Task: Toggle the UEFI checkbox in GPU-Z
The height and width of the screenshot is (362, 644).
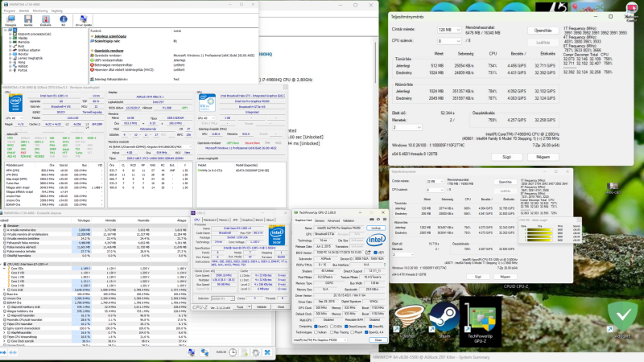Action: click(x=375, y=253)
